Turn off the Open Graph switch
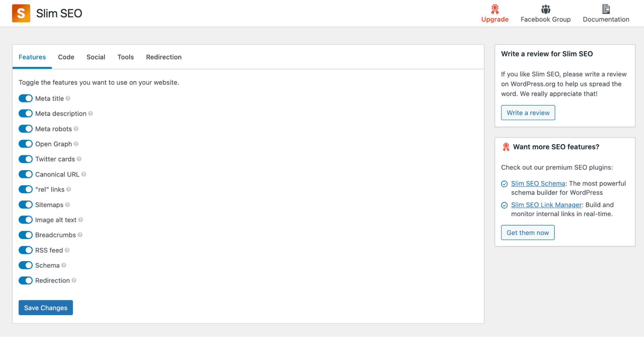The width and height of the screenshot is (644, 337). point(25,144)
